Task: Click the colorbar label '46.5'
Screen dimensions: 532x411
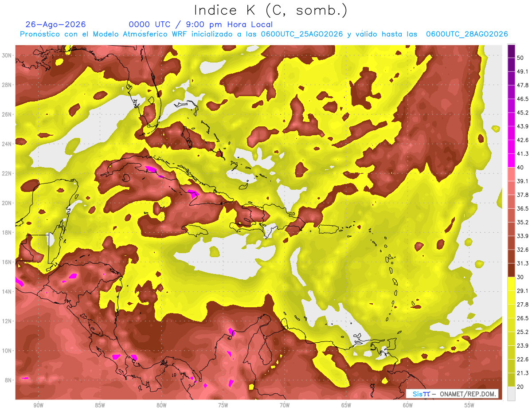Action: pyautogui.click(x=523, y=99)
